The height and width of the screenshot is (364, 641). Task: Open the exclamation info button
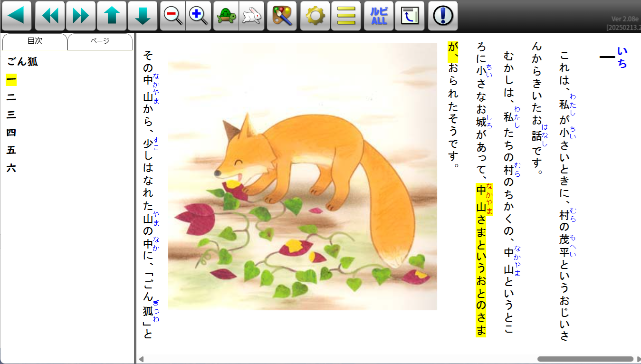pyautogui.click(x=443, y=16)
